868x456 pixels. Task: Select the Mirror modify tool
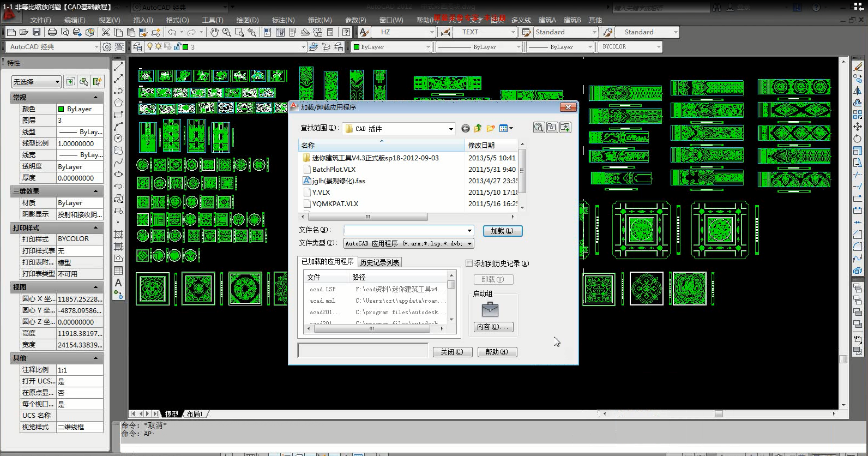coord(858,91)
